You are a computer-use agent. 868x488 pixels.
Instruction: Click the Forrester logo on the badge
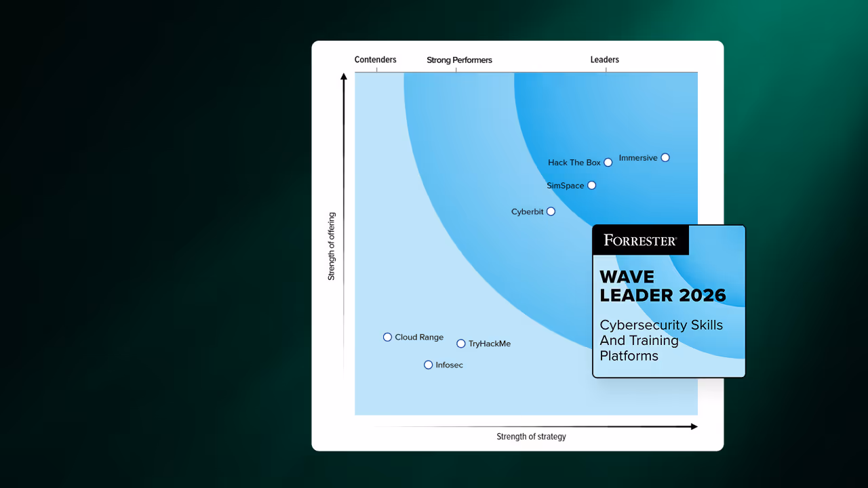point(640,241)
